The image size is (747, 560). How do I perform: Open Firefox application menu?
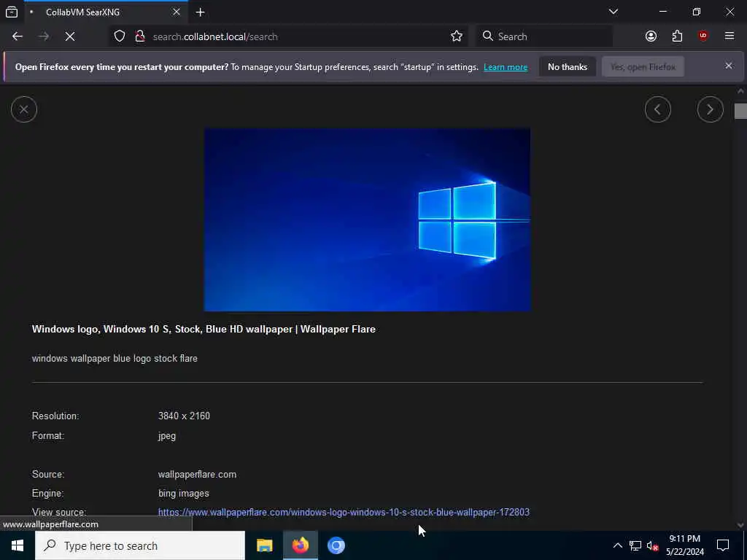coord(729,36)
